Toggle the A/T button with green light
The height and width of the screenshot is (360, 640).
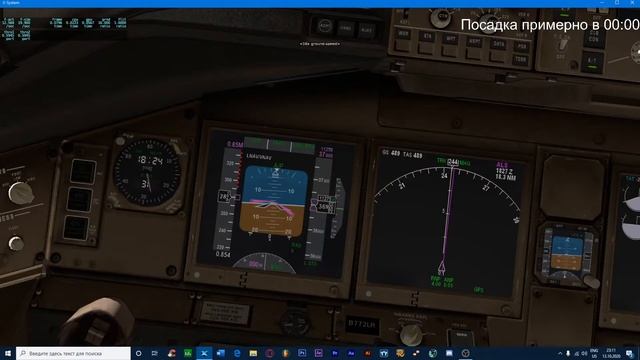(592, 62)
